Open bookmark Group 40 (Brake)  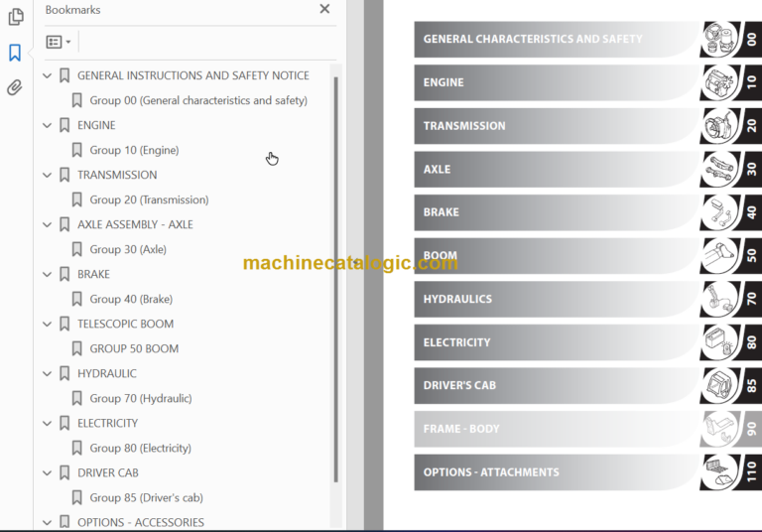coord(131,299)
